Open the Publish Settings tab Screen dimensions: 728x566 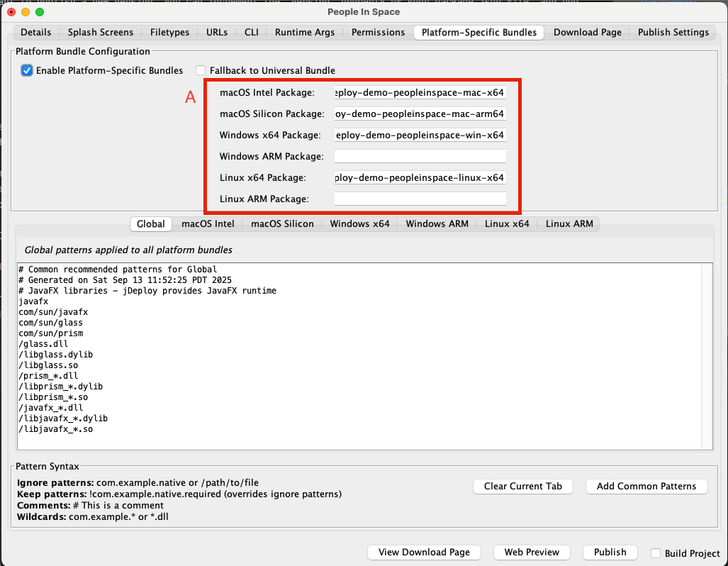click(x=673, y=33)
